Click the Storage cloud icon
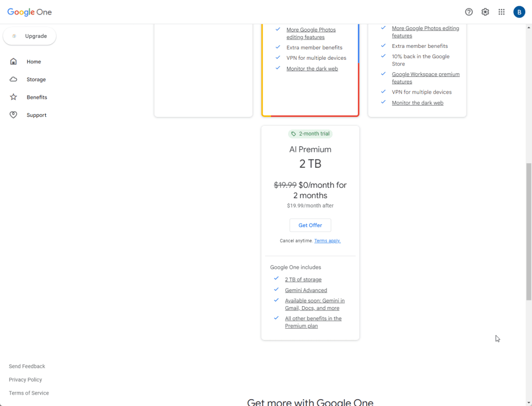Image resolution: width=532 pixels, height=406 pixels. (x=14, y=80)
